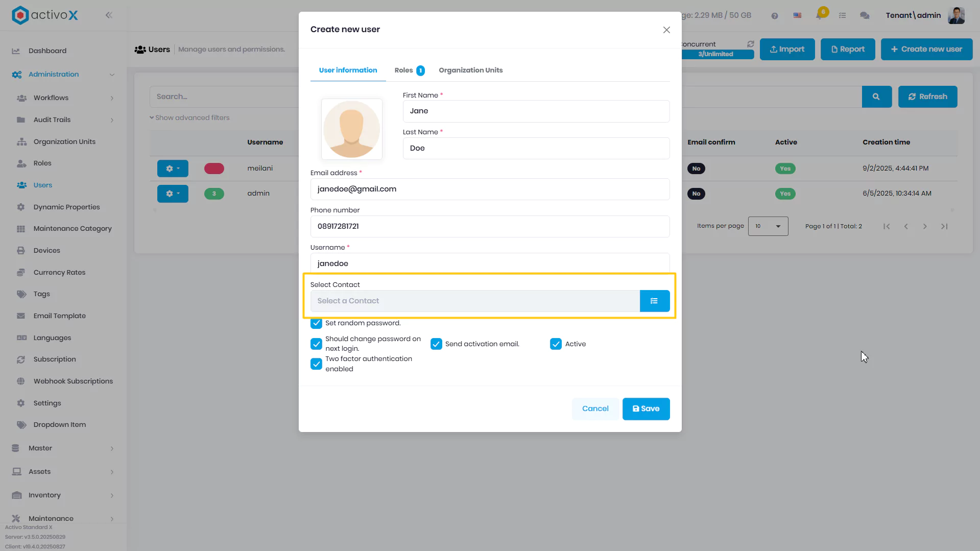Close the Create new user dialog
This screenshot has width=980, height=551.
(666, 30)
